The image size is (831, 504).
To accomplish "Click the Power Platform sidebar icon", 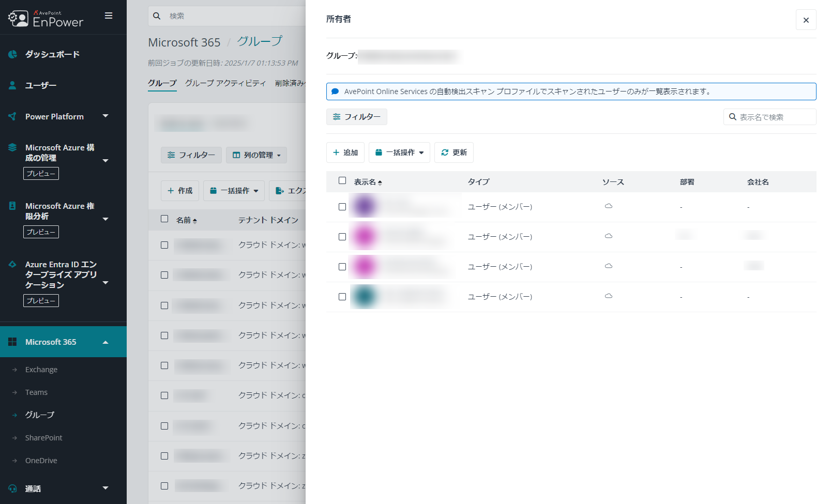I will [x=12, y=116].
